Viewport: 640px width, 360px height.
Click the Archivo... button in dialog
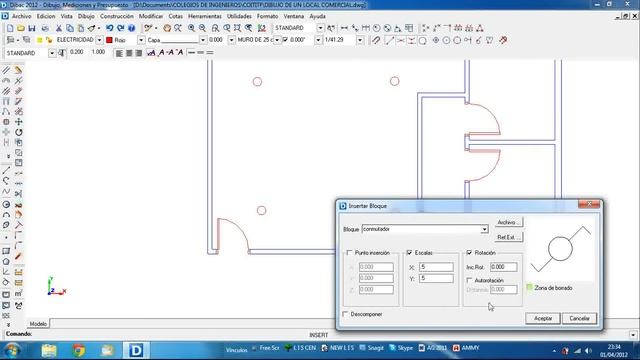click(509, 222)
